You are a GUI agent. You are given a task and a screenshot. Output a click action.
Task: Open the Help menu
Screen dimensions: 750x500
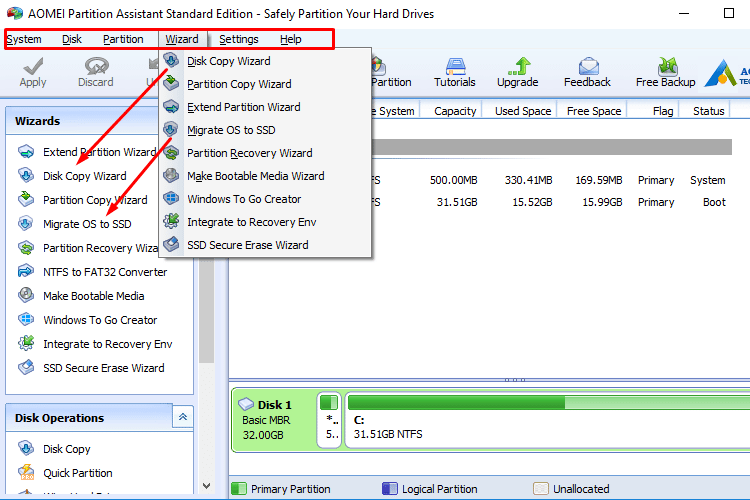(x=290, y=39)
